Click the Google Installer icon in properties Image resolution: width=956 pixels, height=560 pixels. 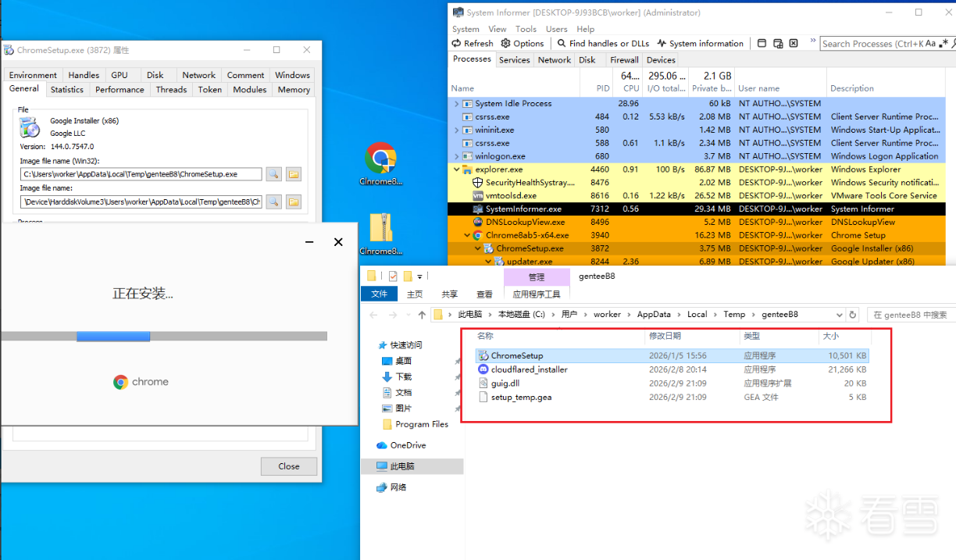pyautogui.click(x=30, y=127)
